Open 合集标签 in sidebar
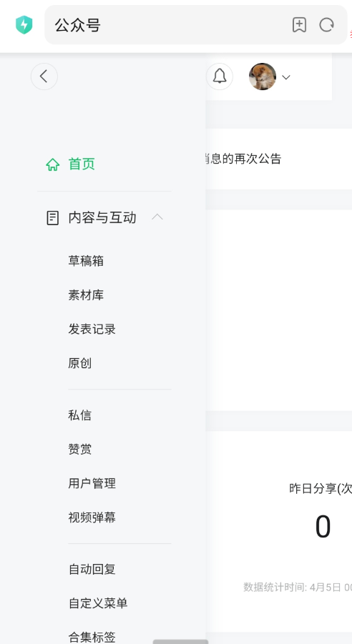The width and height of the screenshot is (352, 644). (x=92, y=637)
